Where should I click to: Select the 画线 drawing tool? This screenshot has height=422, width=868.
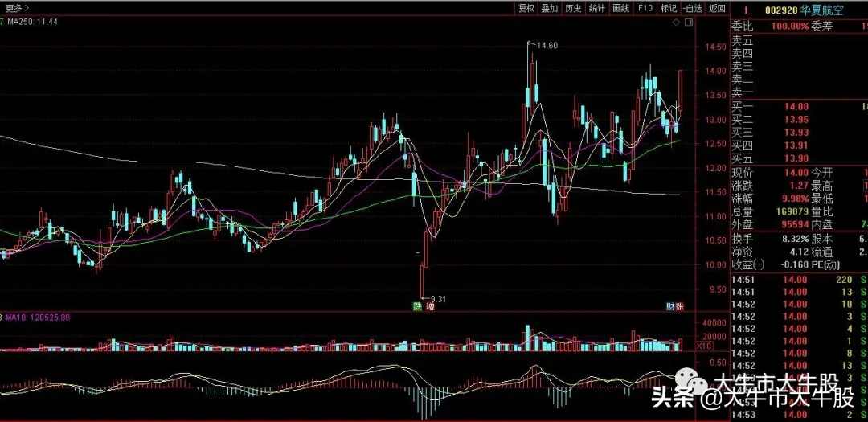click(621, 8)
